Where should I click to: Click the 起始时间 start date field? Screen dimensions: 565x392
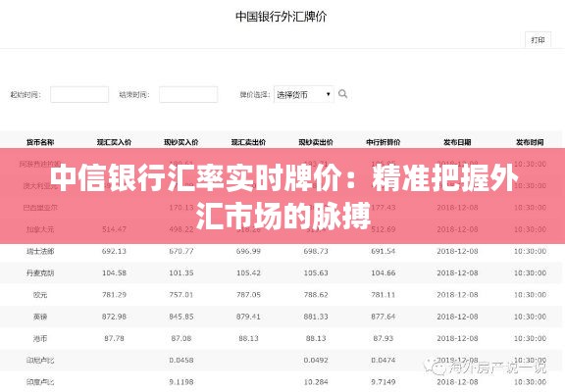tap(79, 94)
